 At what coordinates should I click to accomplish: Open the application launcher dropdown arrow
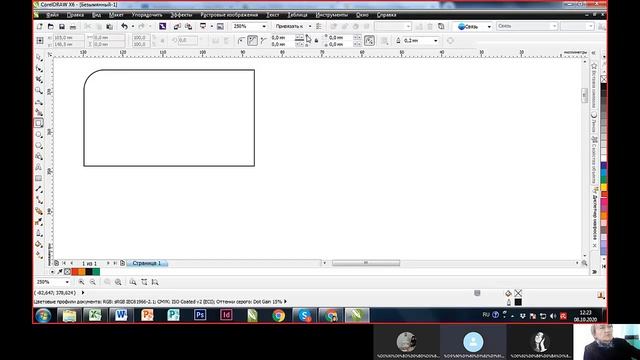click(x=211, y=26)
